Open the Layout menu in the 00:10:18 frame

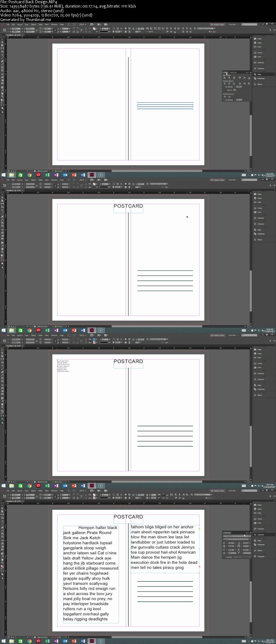(20, 335)
